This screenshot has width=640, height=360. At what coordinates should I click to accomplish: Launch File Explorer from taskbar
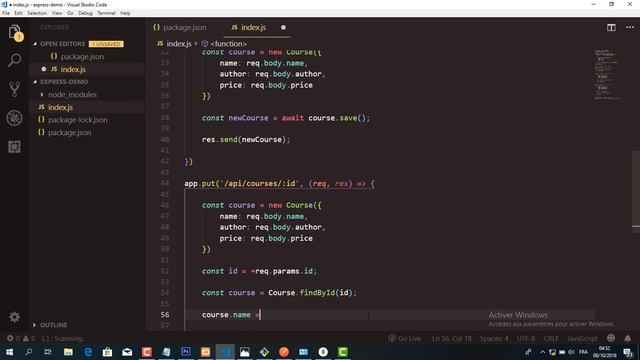[x=68, y=352]
